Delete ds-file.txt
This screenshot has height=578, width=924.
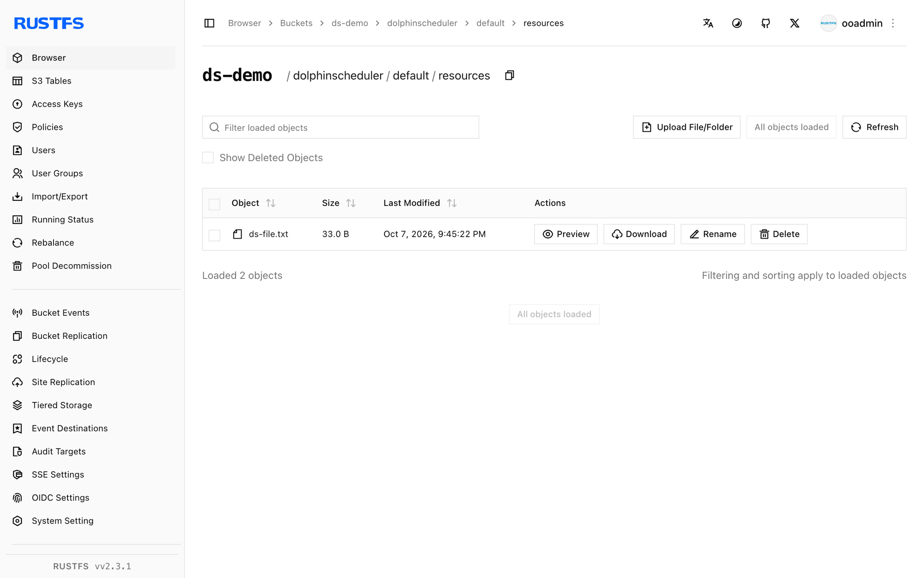pos(779,234)
